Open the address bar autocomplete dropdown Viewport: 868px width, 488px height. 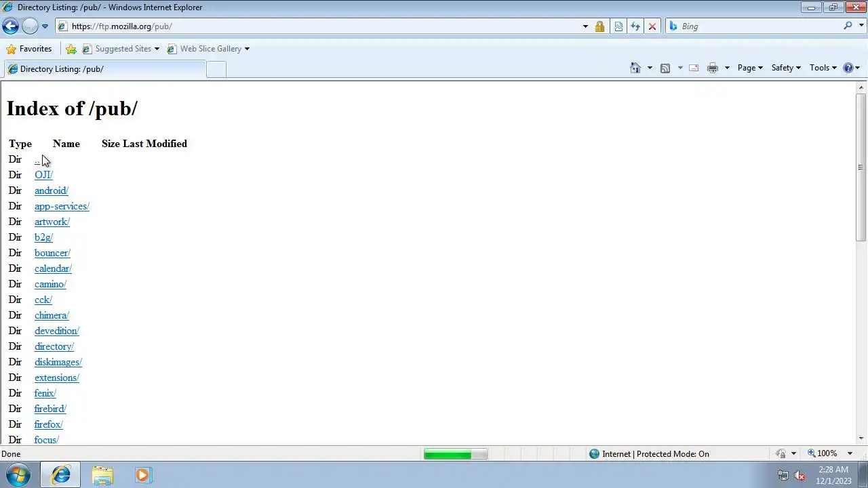585,26
